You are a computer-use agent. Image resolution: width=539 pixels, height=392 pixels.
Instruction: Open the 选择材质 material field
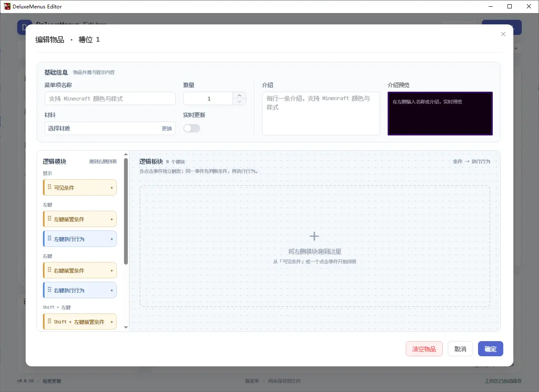[110, 128]
